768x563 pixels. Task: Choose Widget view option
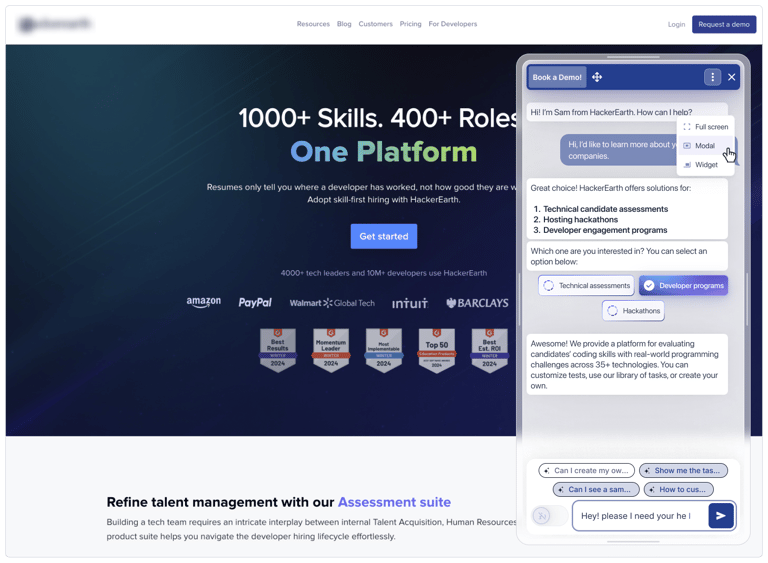point(705,165)
